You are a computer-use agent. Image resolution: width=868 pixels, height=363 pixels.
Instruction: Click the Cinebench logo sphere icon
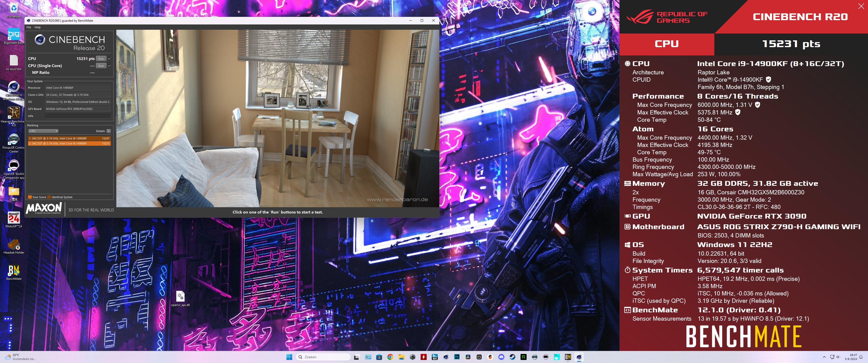pos(40,39)
